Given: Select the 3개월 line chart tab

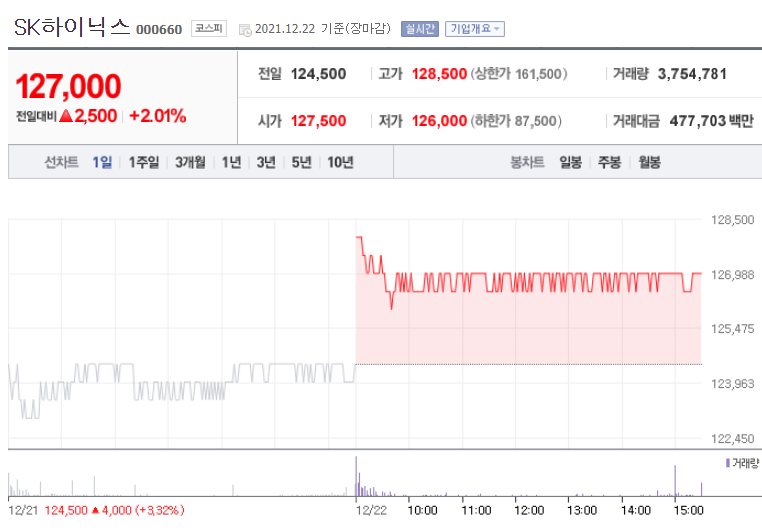Looking at the screenshot, I should (x=190, y=162).
